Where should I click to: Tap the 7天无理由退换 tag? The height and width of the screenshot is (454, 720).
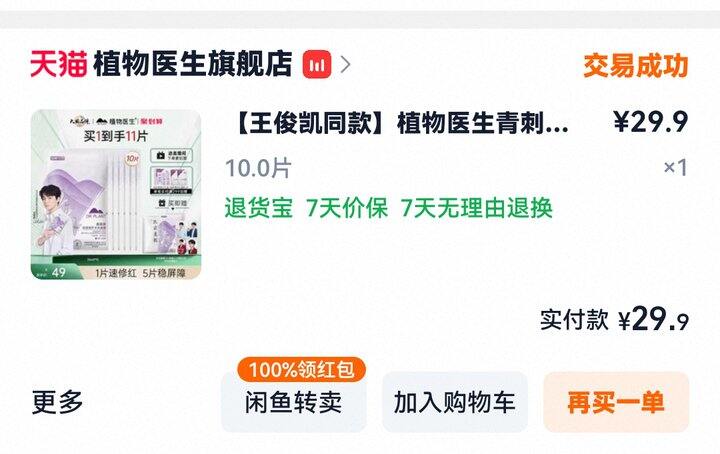coord(476,208)
